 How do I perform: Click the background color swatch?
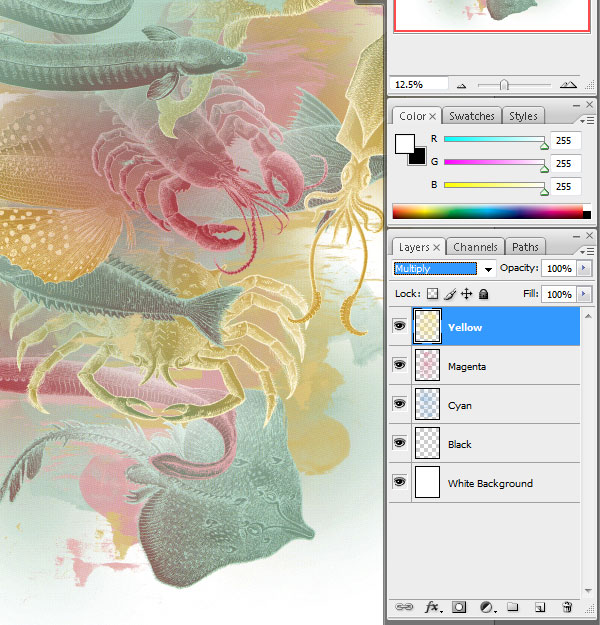[419, 157]
